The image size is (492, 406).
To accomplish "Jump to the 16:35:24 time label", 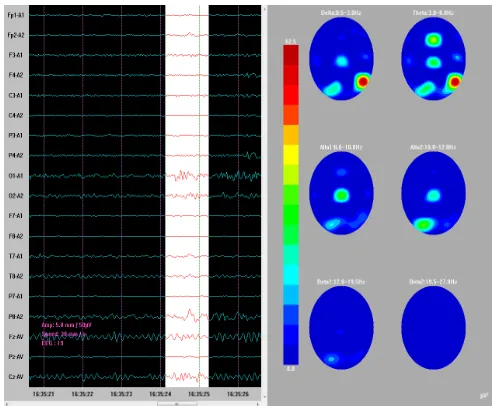I will coord(160,394).
